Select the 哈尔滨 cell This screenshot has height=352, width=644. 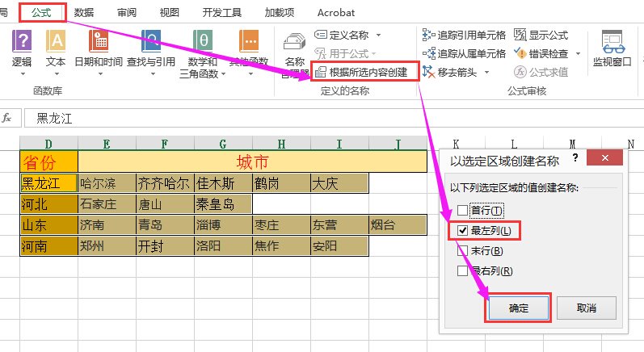click(107, 183)
